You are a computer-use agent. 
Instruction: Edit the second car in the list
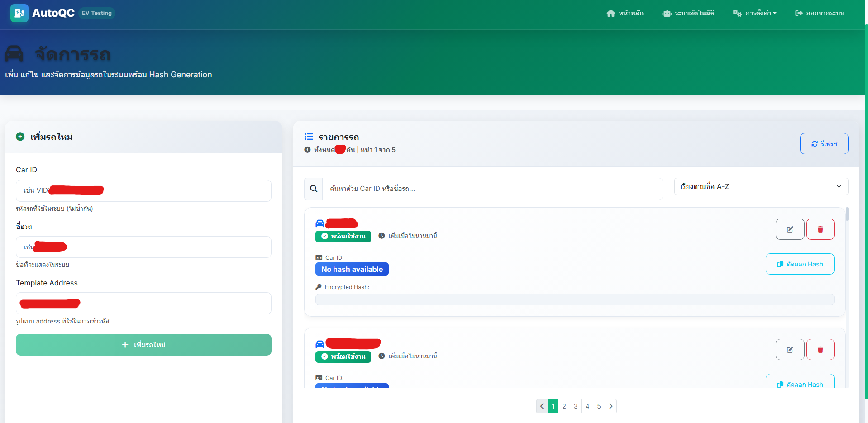point(790,349)
